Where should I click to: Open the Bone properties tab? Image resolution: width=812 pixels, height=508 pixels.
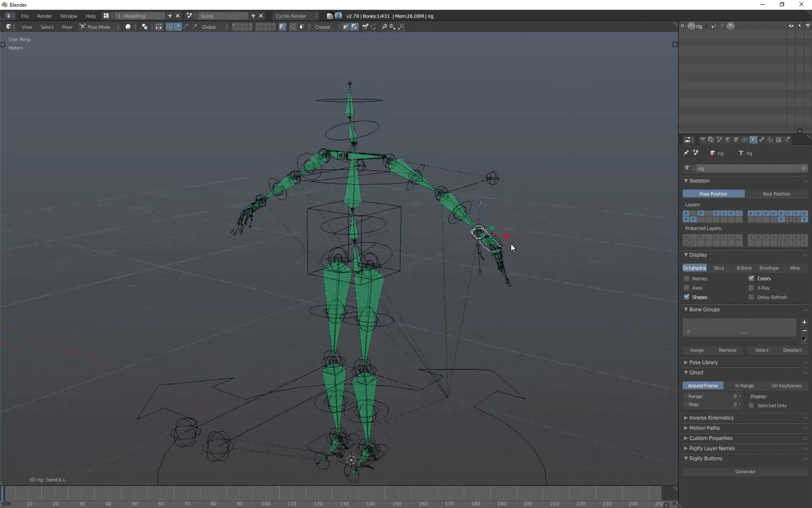(762, 140)
